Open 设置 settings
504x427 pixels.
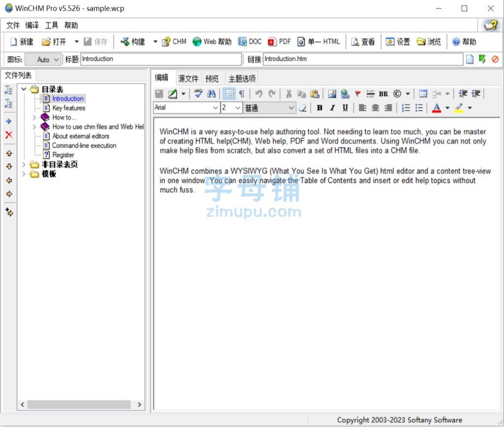(398, 41)
